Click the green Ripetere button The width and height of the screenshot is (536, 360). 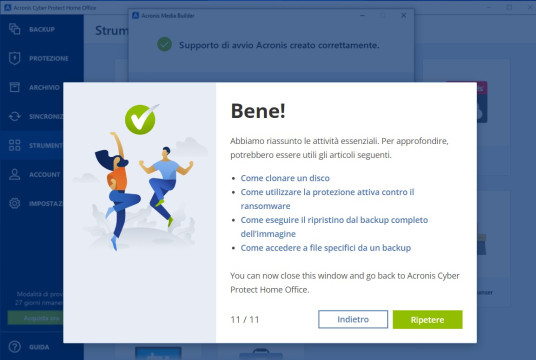428,320
